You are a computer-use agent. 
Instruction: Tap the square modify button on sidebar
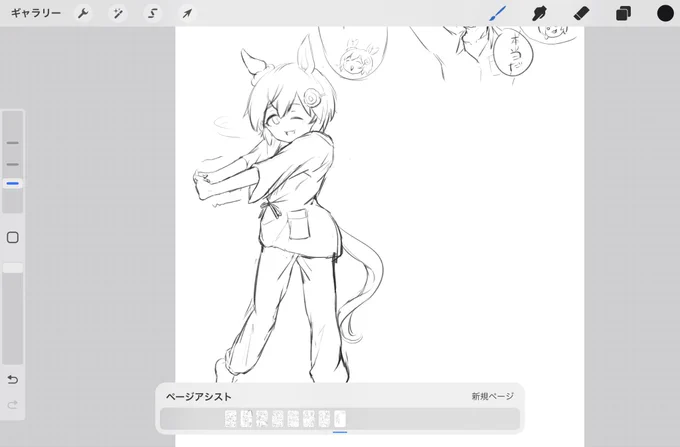[x=13, y=237]
